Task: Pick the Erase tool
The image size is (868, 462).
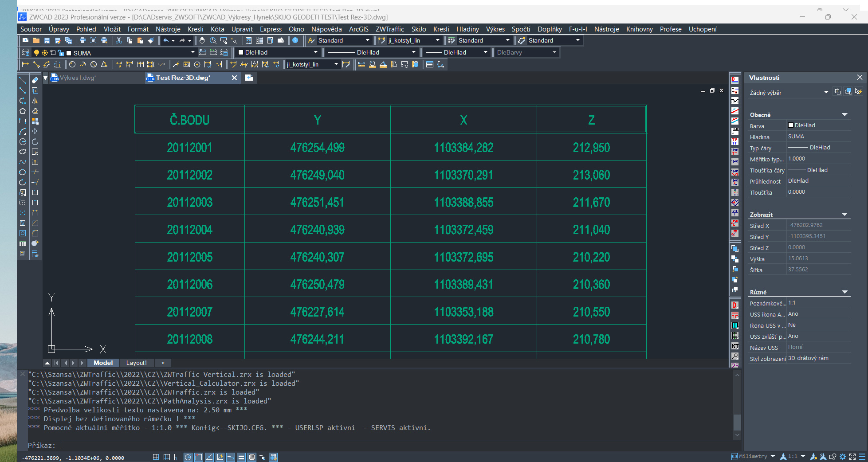Action: pyautogui.click(x=35, y=80)
